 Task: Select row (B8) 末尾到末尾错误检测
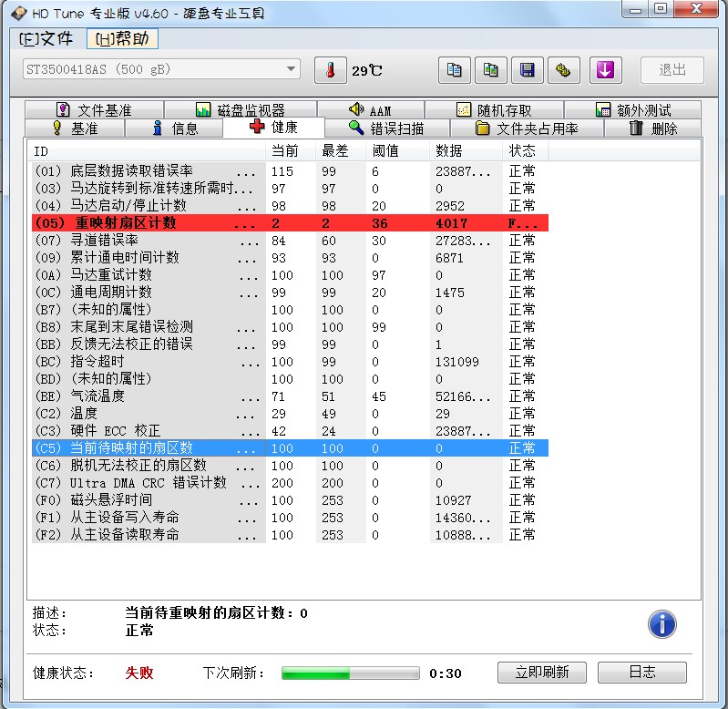coord(290,327)
